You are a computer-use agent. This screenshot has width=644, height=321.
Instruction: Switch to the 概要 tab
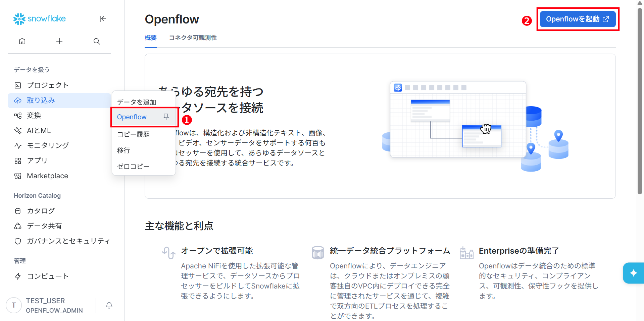tap(151, 38)
